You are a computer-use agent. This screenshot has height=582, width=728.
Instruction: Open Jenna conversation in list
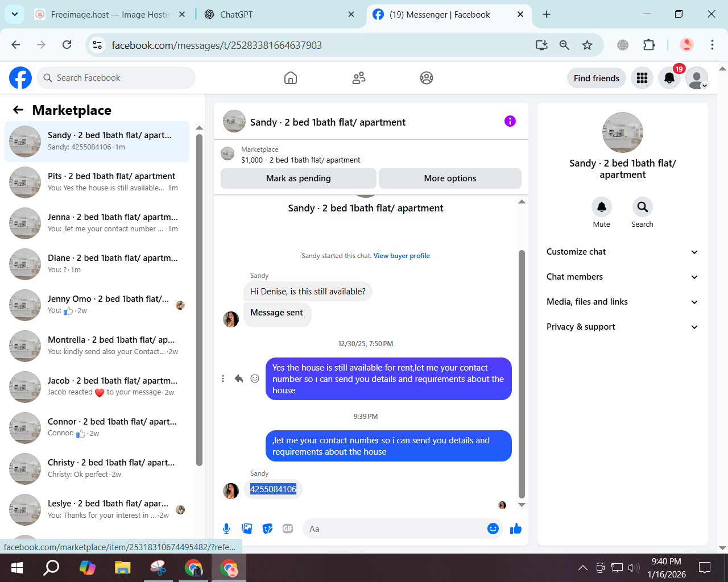tap(97, 223)
